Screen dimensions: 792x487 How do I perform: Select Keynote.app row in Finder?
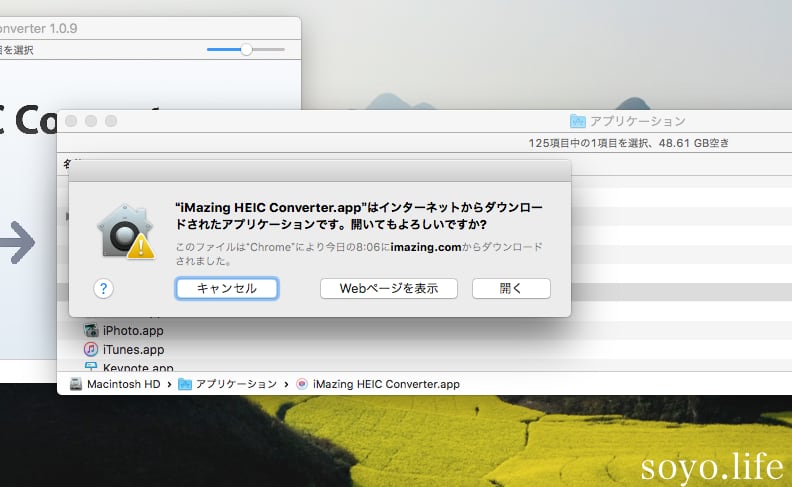coord(138,367)
